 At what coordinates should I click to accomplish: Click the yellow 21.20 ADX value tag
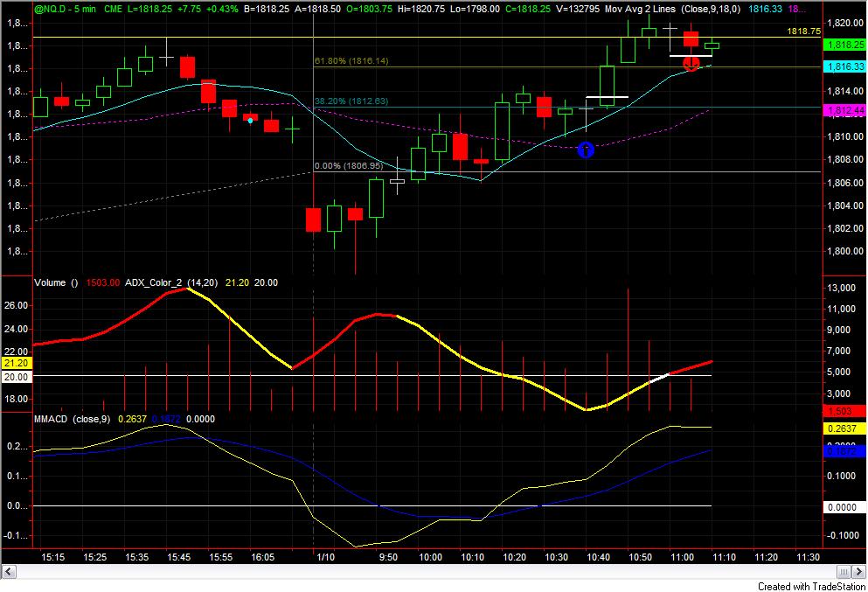17,362
